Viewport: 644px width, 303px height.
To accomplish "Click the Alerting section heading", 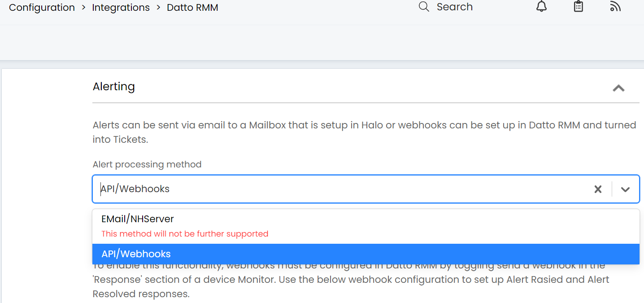I will click(x=114, y=86).
